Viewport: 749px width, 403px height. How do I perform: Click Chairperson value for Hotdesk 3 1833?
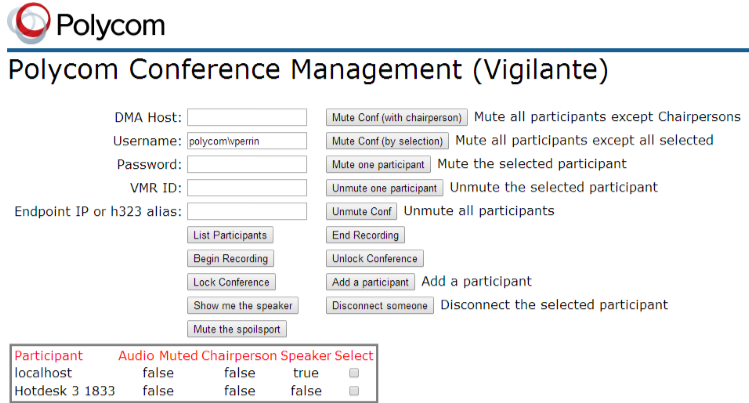(240, 391)
